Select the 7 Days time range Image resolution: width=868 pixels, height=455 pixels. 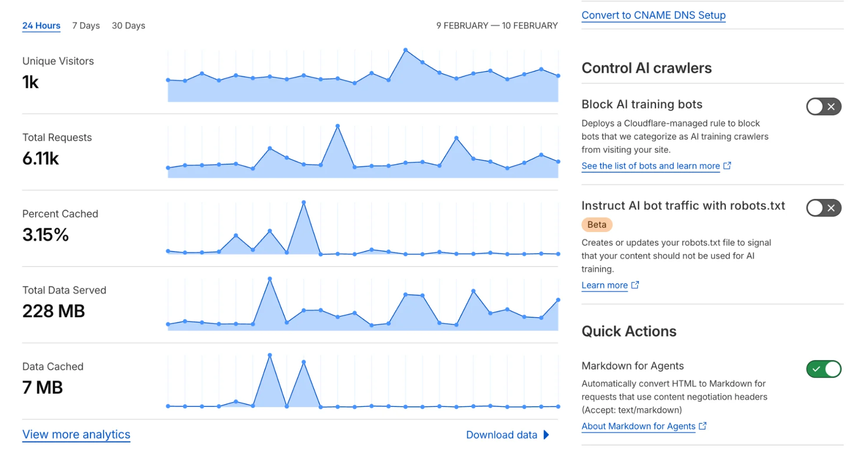coord(86,26)
